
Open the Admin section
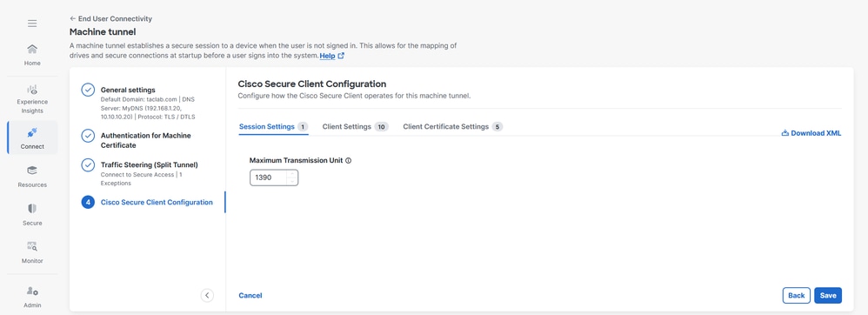(32, 297)
